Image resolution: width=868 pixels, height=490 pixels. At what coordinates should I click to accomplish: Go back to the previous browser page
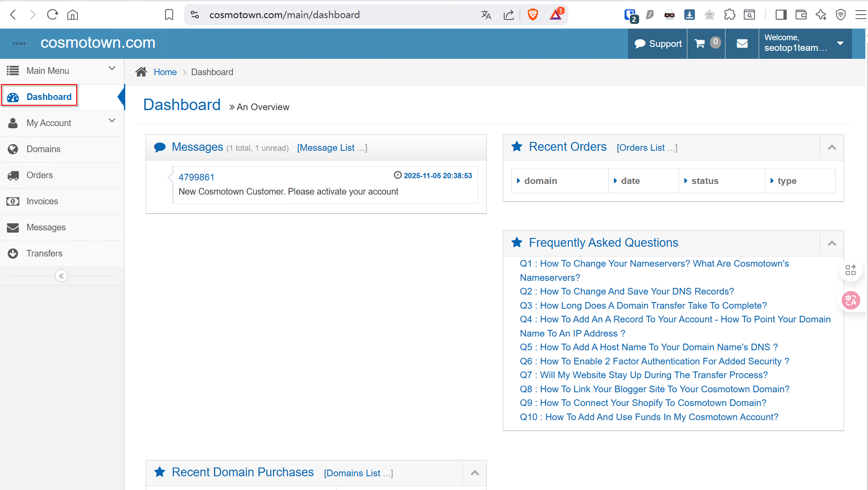tap(13, 15)
